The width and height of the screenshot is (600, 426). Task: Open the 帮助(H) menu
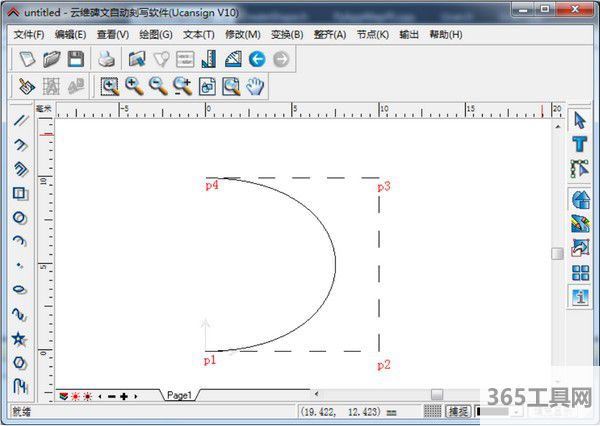445,34
